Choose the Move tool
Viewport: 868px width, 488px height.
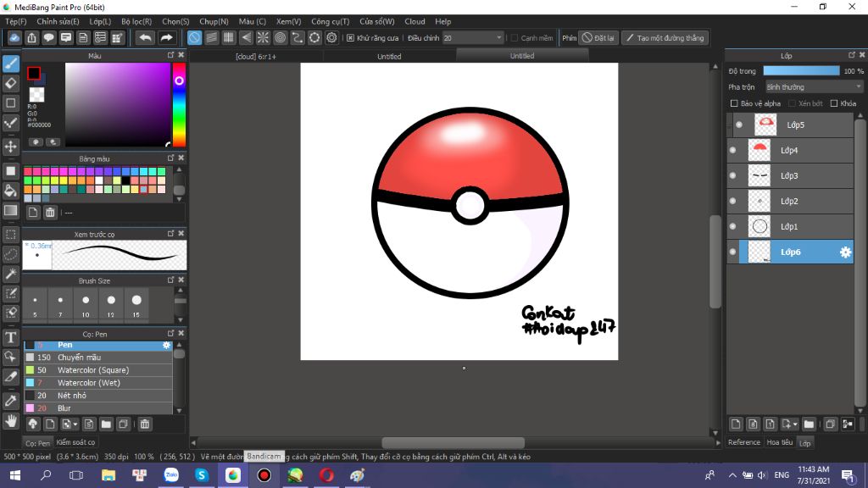pos(11,147)
